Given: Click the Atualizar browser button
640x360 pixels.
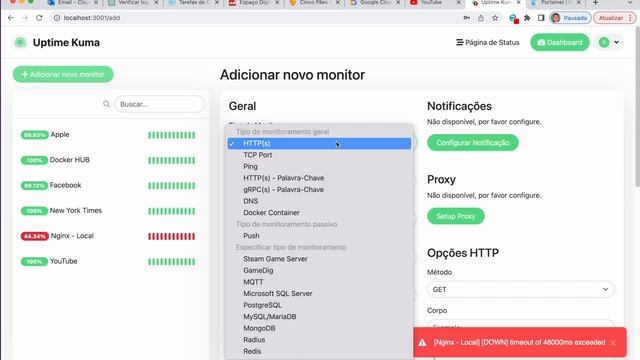Looking at the screenshot, I should coord(614,18).
